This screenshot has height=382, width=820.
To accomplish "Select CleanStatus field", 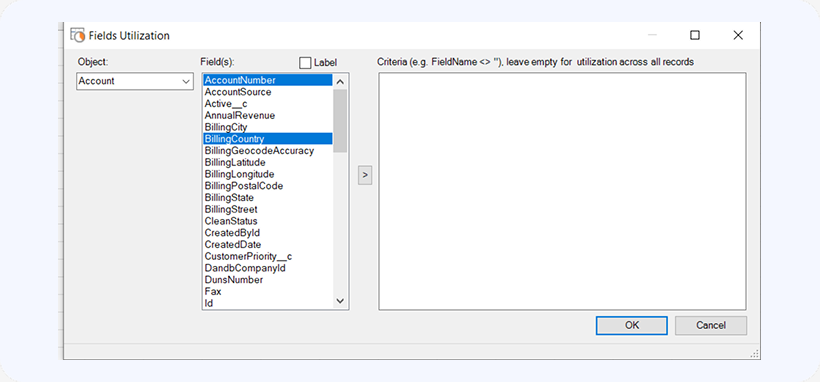I will tap(268, 221).
